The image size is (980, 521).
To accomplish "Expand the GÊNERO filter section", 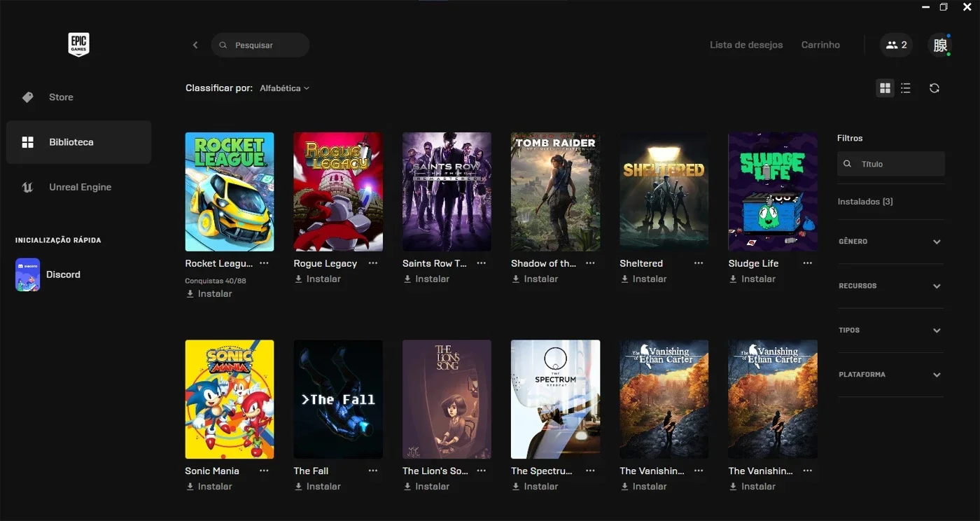I will [x=890, y=242].
